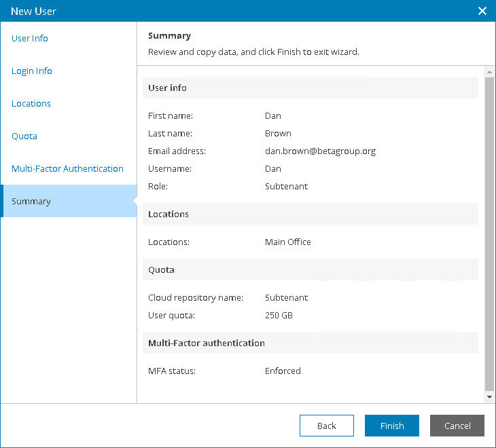
Task: Cancel the new user wizard
Action: [457, 426]
